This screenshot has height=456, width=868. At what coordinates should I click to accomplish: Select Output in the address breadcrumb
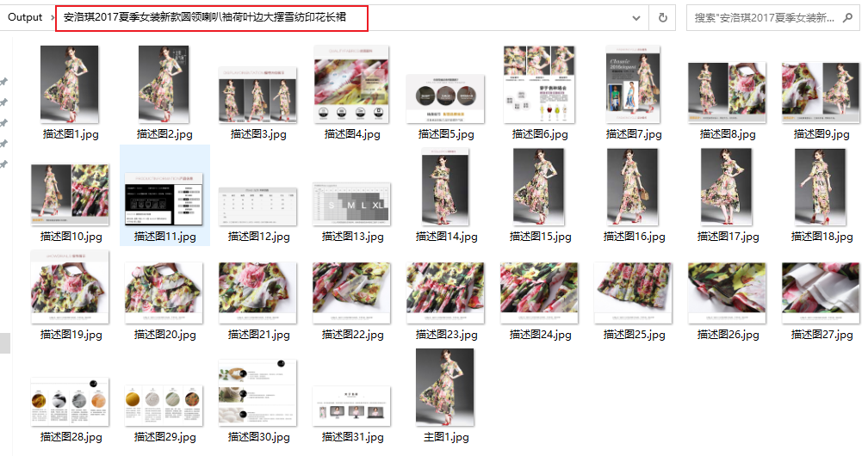pyautogui.click(x=25, y=17)
